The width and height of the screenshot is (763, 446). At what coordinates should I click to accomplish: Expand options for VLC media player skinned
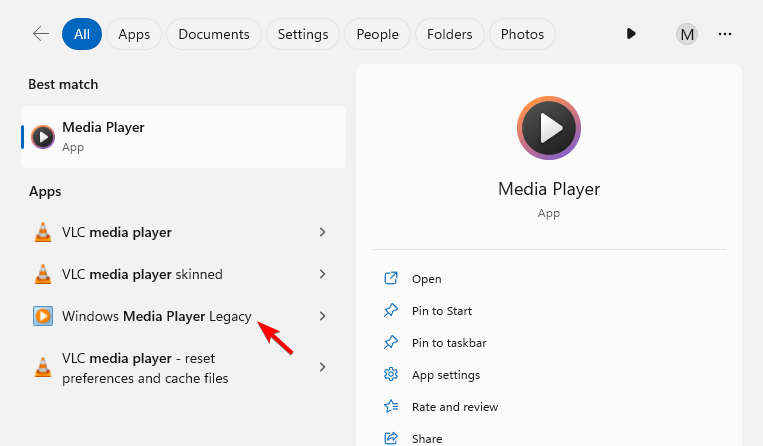[322, 274]
